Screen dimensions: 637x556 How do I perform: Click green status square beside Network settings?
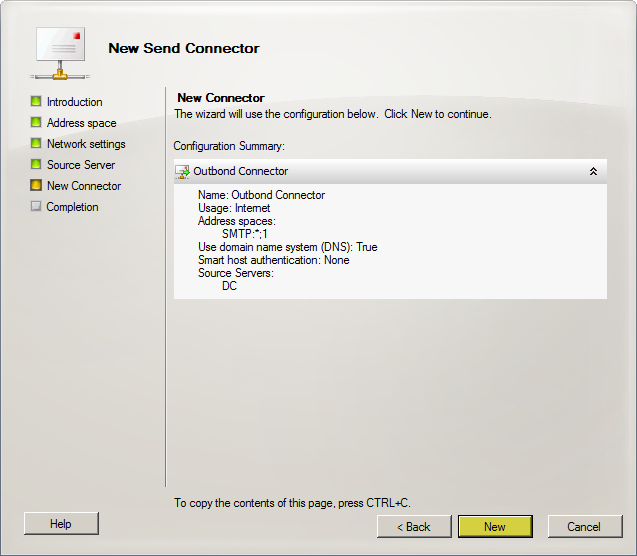click(x=36, y=143)
